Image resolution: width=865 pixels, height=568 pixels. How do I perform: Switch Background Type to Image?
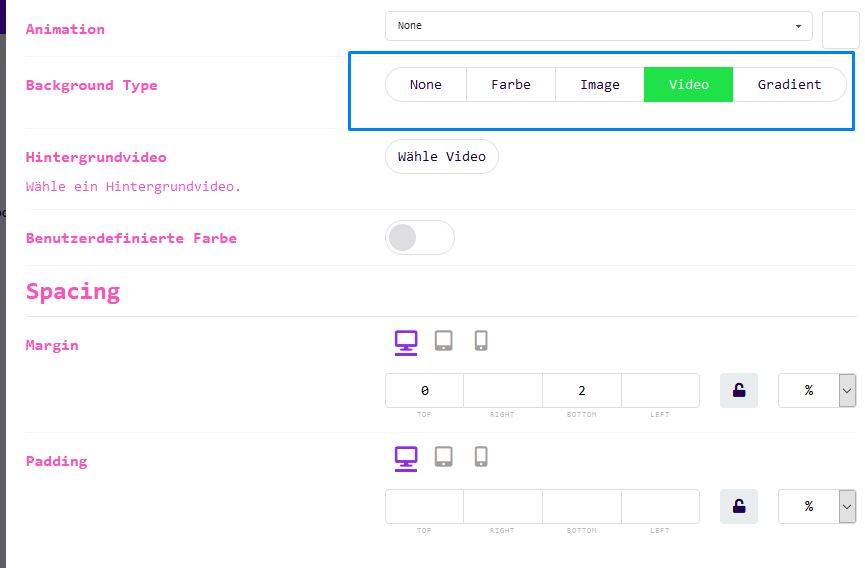coord(599,85)
